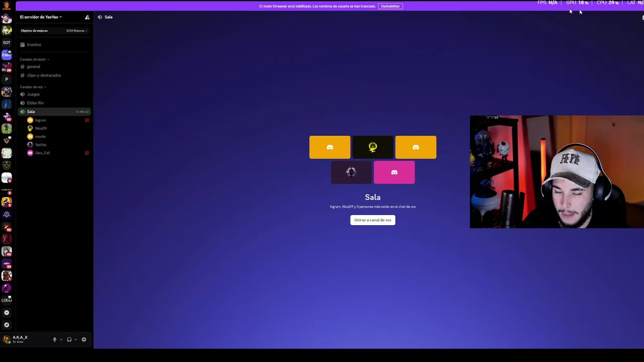
Task: Click Zero_Fall's pink avatar in voice list
Action: pos(30,153)
